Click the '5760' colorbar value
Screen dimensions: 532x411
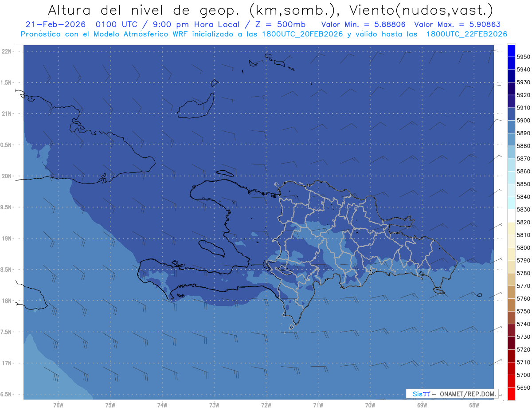523,298
